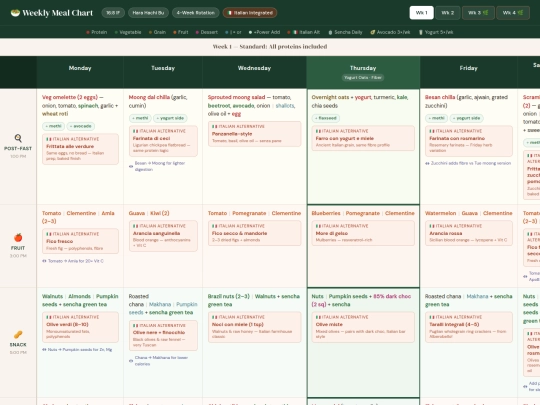Click the Italian Alt flag legend icon

pos(295,32)
